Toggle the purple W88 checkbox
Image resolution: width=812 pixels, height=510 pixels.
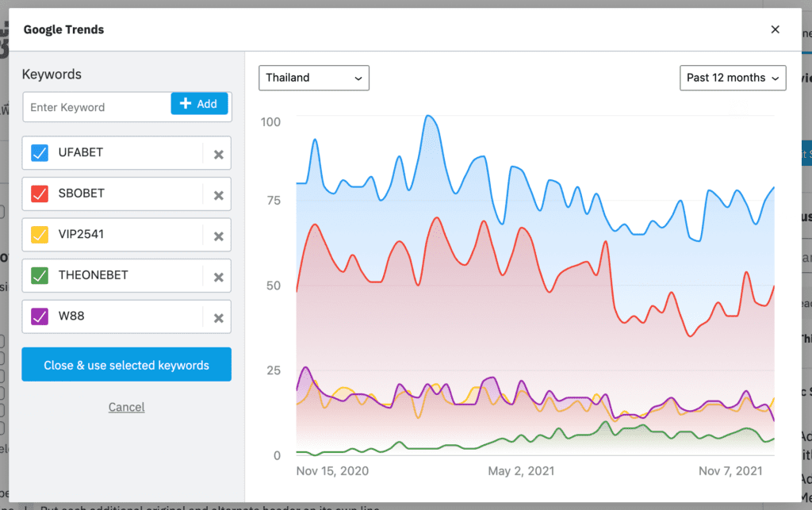tap(40, 316)
